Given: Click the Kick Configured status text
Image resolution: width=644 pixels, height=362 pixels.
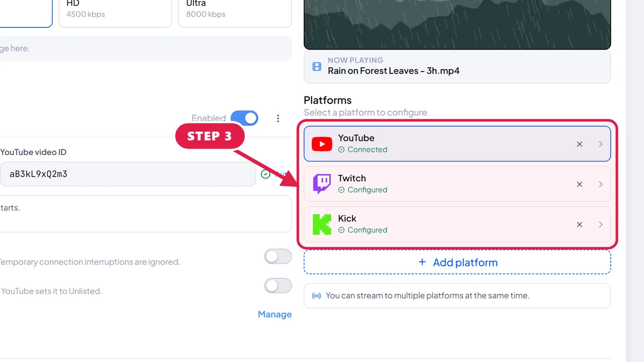Looking at the screenshot, I should click(367, 230).
